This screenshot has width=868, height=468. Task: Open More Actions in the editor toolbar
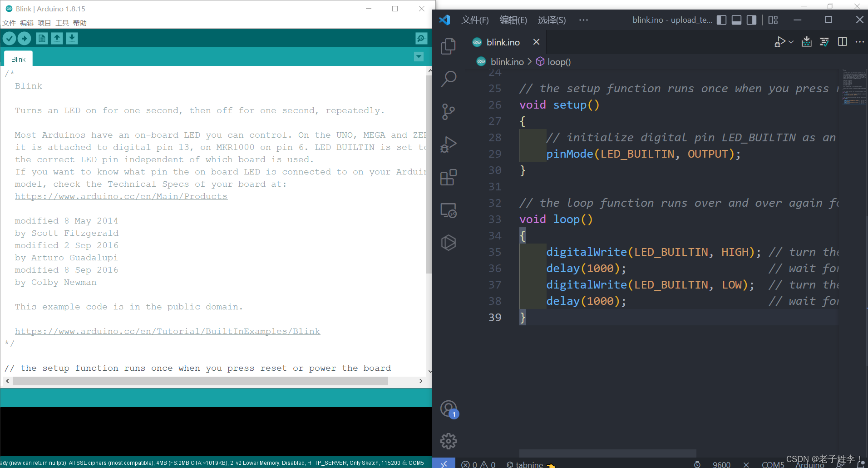coord(860,42)
